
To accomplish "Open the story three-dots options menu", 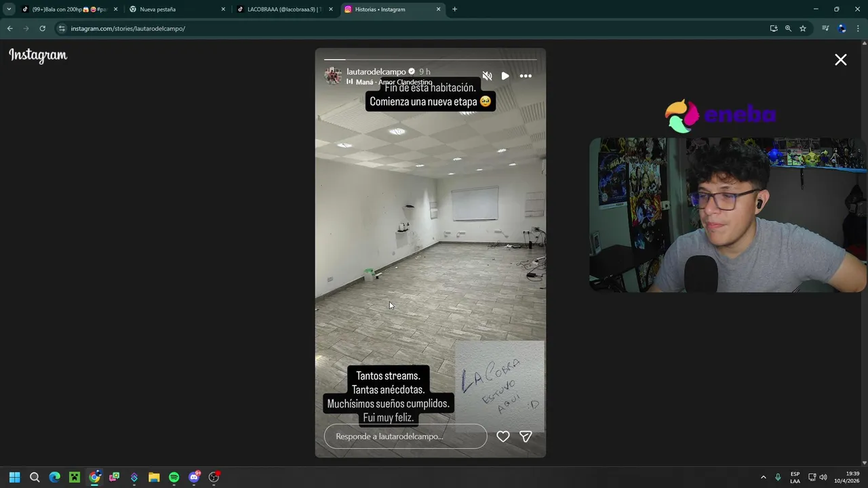I will click(x=526, y=76).
